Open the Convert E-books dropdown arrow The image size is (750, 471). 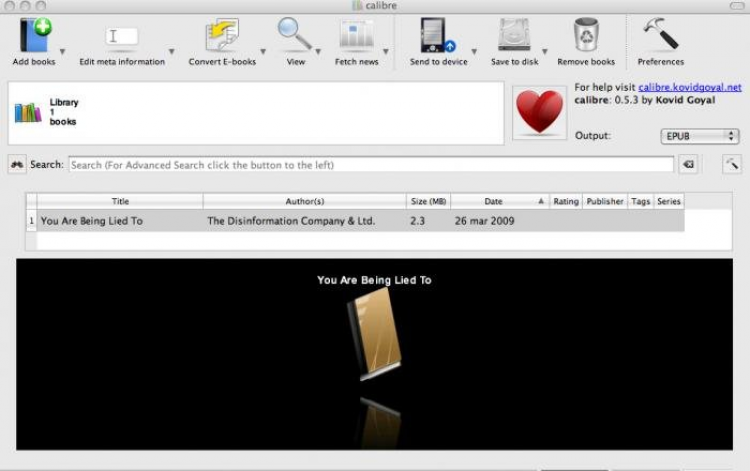point(263,51)
